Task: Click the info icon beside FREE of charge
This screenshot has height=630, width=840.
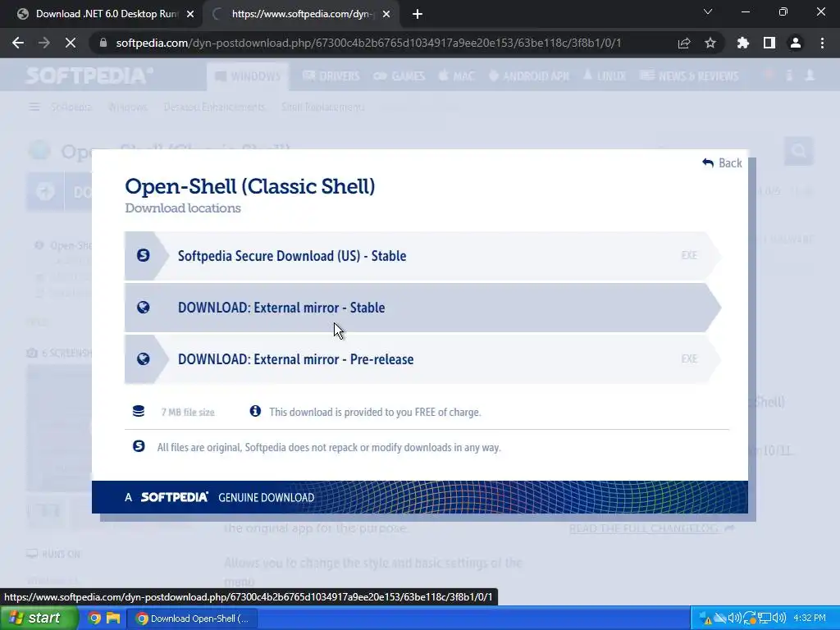Action: click(x=255, y=411)
